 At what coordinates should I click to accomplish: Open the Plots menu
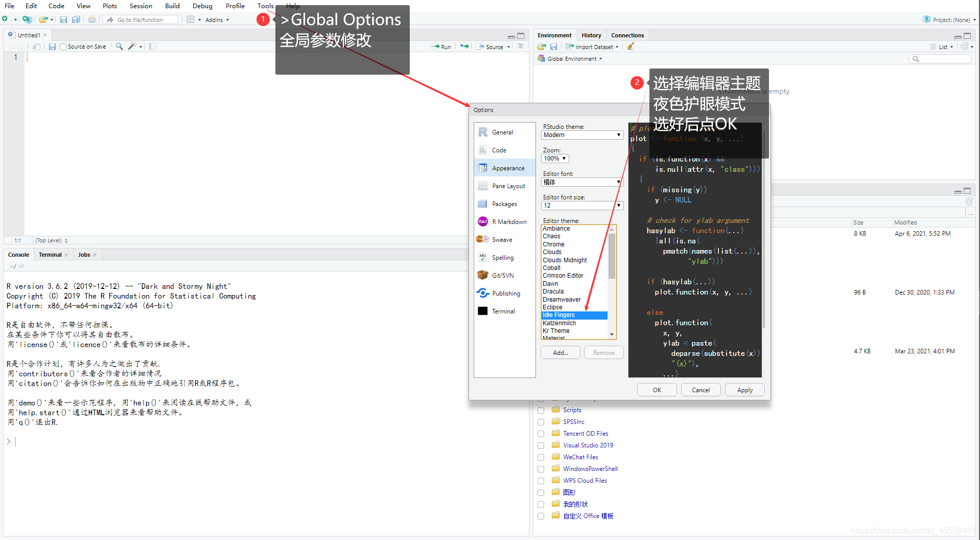109,6
